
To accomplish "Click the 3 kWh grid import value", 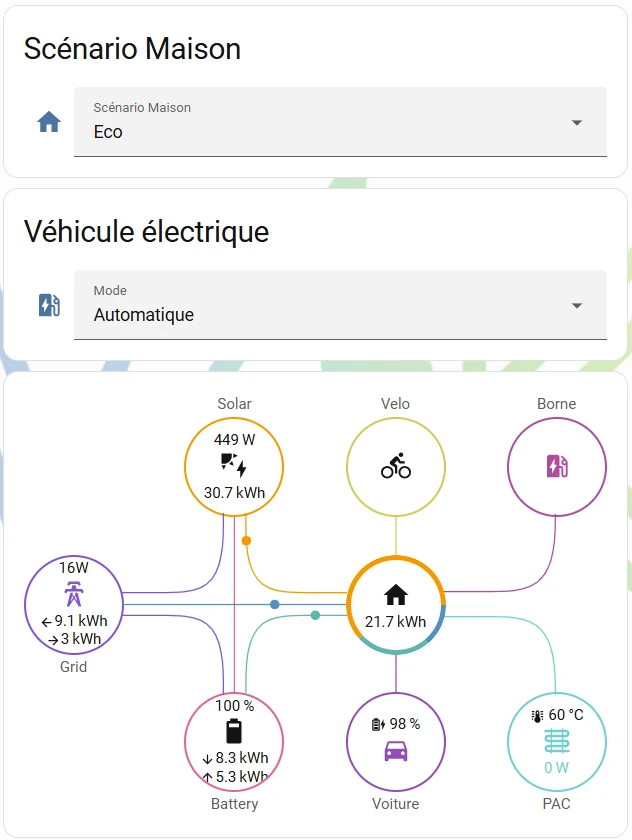I will click(x=74, y=639).
